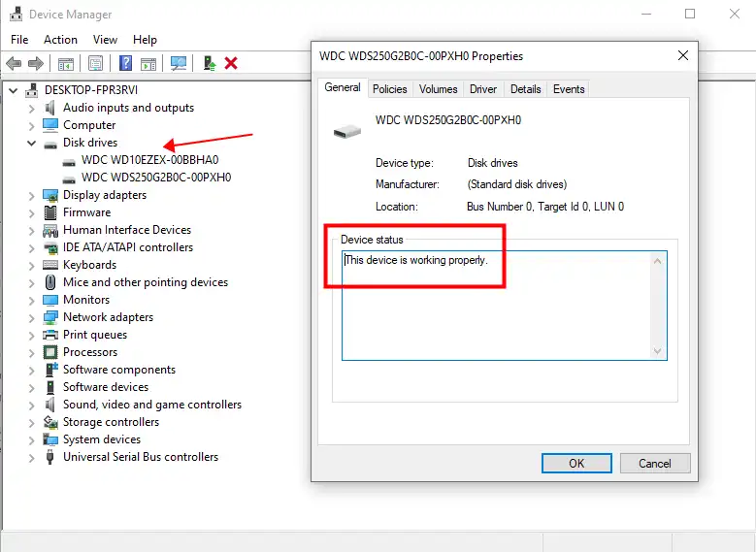Click the System devices icon
The height and width of the screenshot is (552, 756).
click(50, 439)
